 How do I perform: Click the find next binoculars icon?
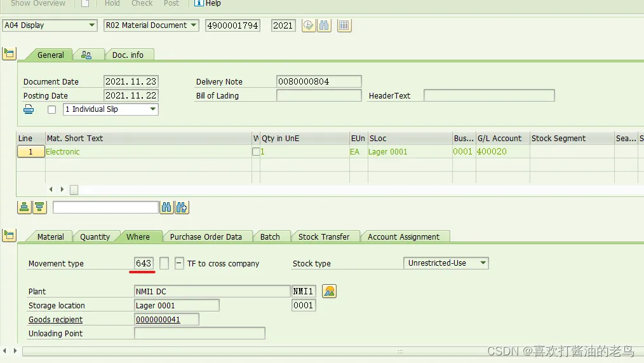tap(182, 207)
